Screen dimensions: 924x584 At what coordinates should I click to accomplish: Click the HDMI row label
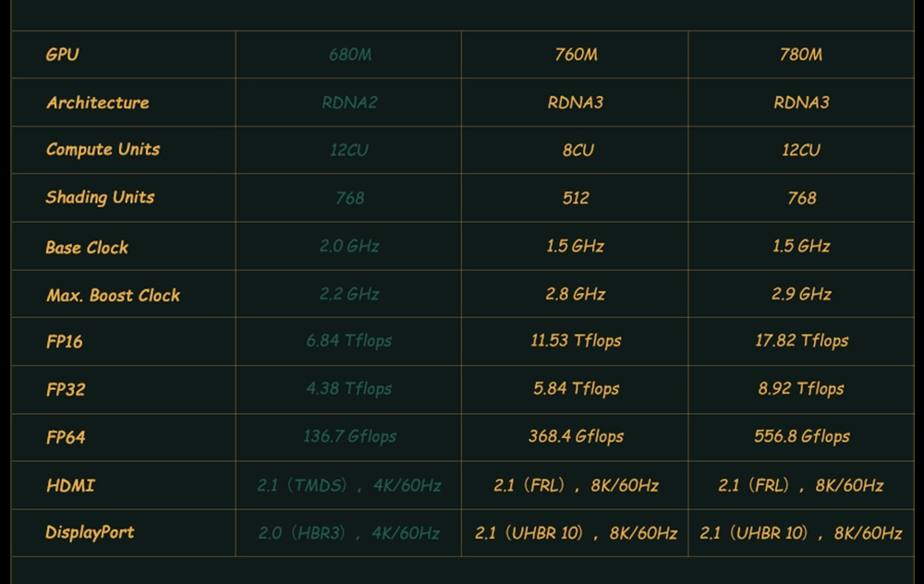tap(70, 485)
